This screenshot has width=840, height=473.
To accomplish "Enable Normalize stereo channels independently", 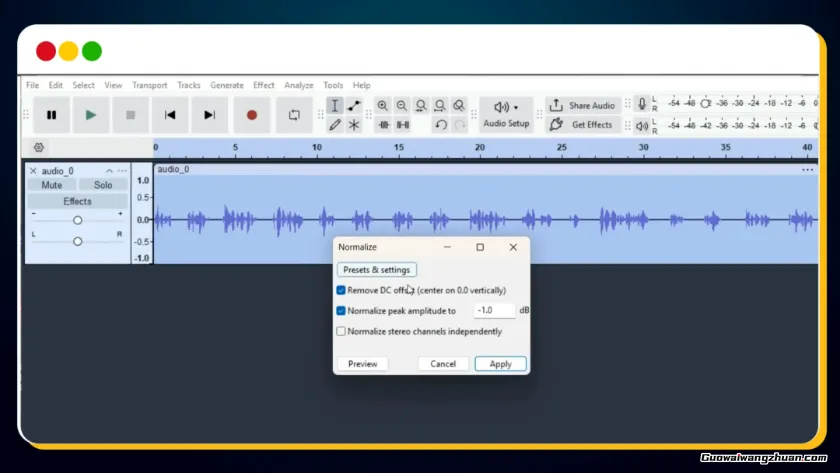I will (x=341, y=331).
